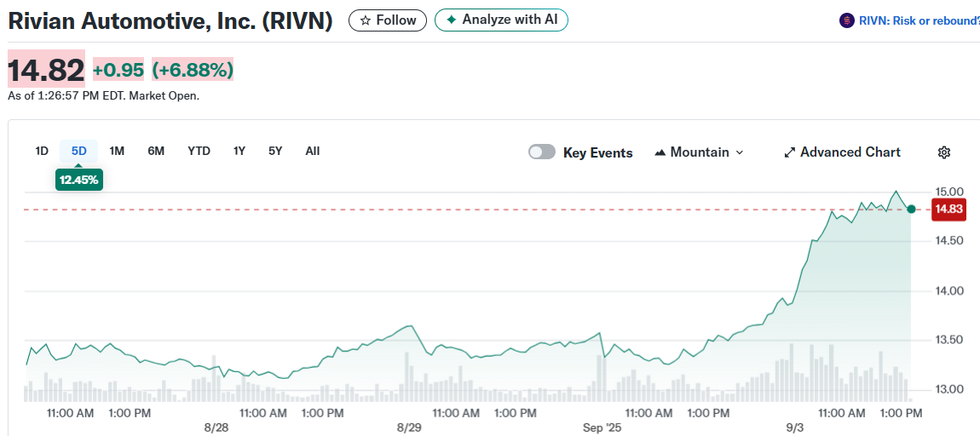Open the RIVN Risk or rebound link
The image size is (980, 436).
pos(919,20)
